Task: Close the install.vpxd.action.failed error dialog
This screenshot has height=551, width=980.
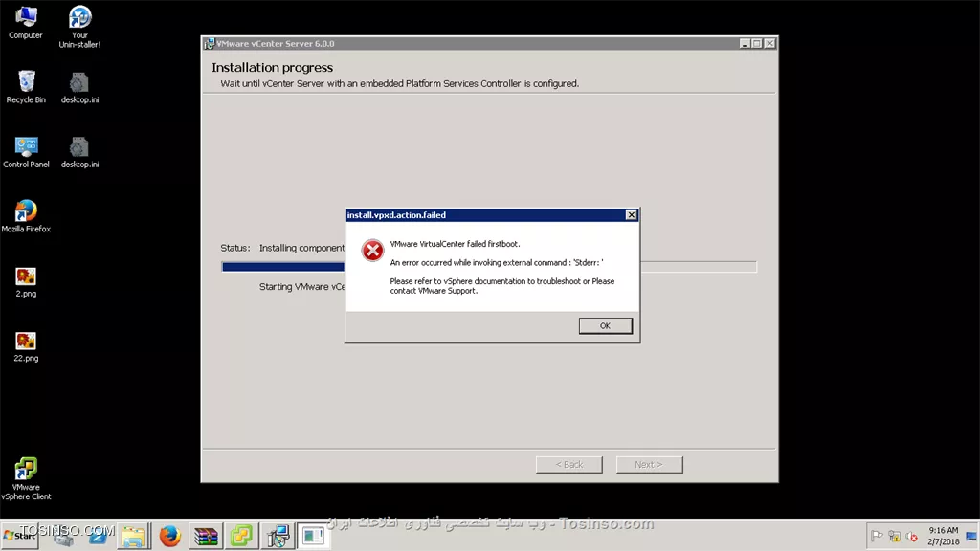Action: click(632, 215)
